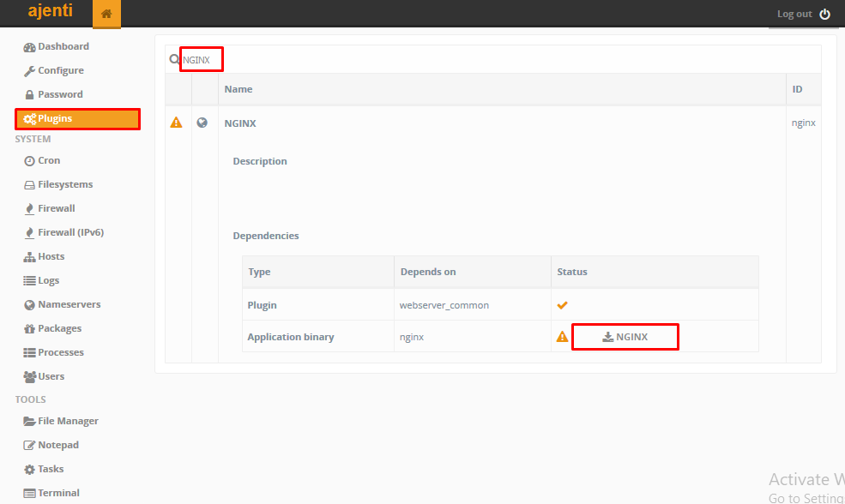
Task: Click the ajenti logo
Action: point(50,10)
